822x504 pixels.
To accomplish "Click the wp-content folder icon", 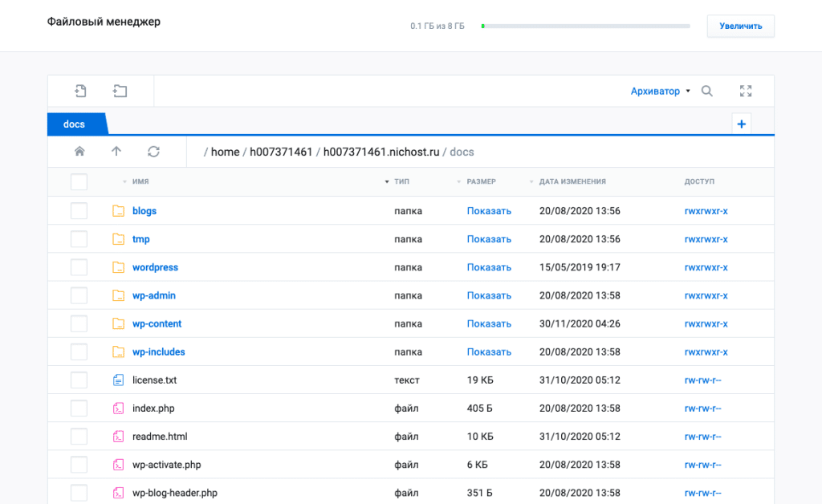I will tap(119, 323).
